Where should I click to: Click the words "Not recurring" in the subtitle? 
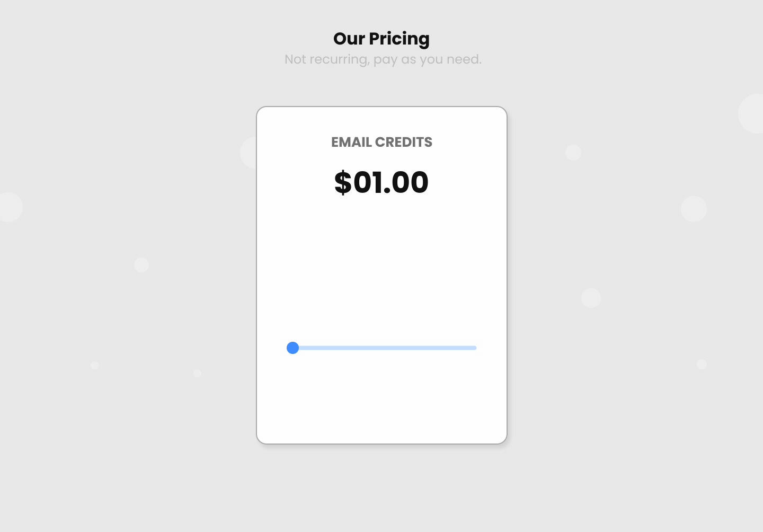click(x=326, y=59)
